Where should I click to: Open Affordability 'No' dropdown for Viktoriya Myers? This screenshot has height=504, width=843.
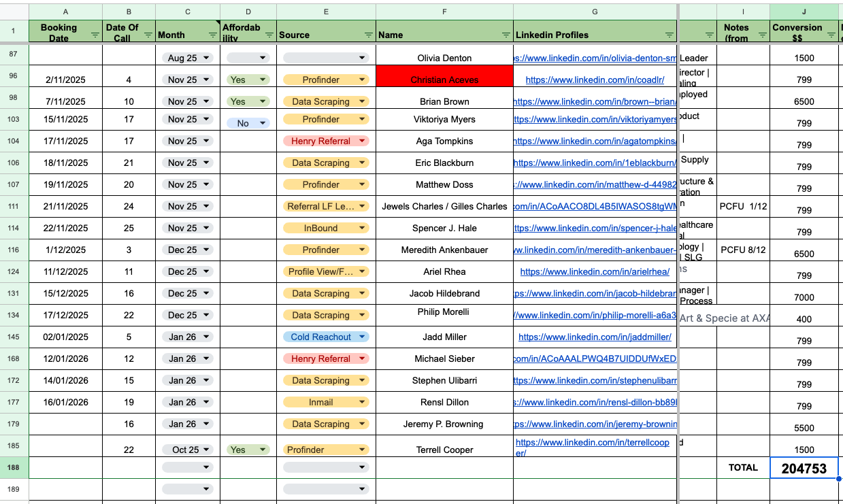[x=248, y=123]
